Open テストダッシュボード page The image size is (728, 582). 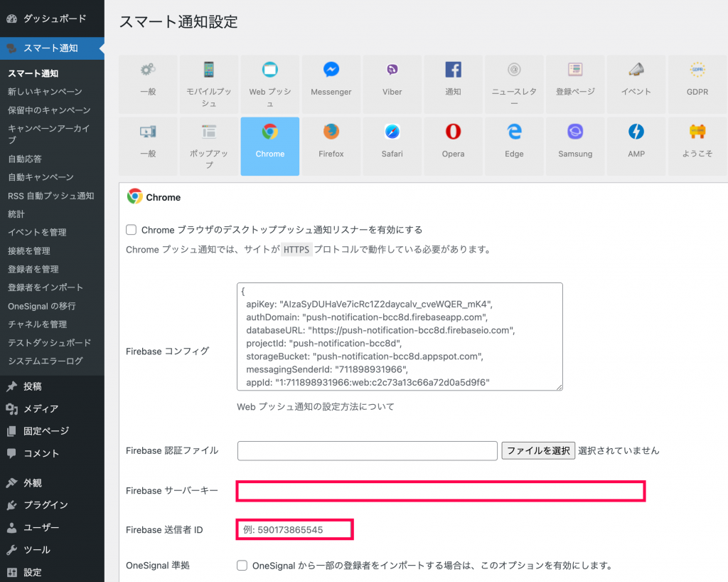[49, 343]
